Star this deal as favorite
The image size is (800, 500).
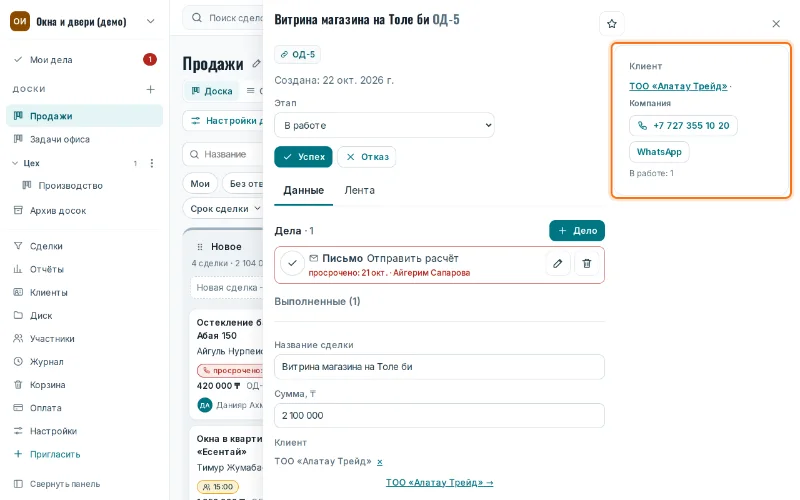click(x=611, y=23)
